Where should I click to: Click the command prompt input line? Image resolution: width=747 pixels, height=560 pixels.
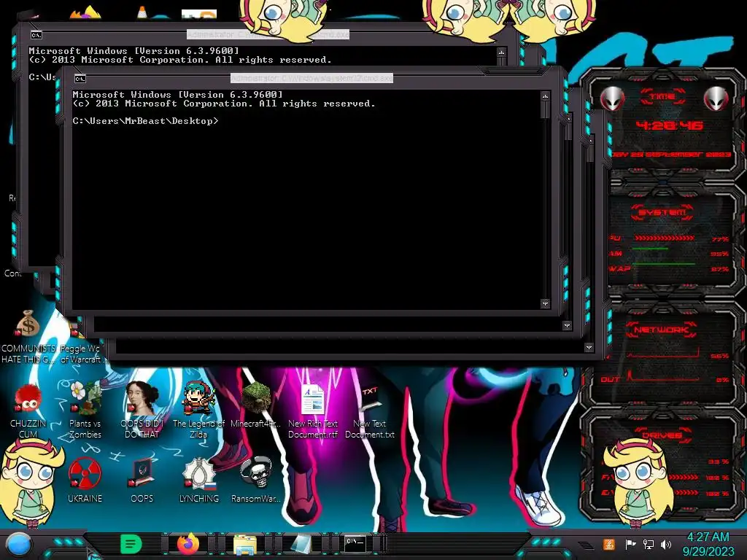point(145,121)
